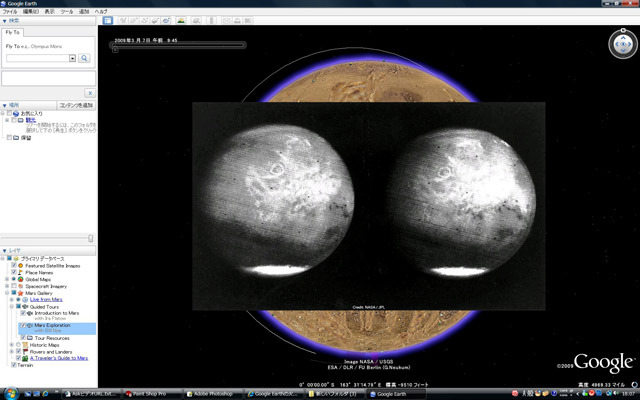Expand the Spacecraft Imagery tree node
This screenshot has height=400, width=640.
[x=7, y=286]
